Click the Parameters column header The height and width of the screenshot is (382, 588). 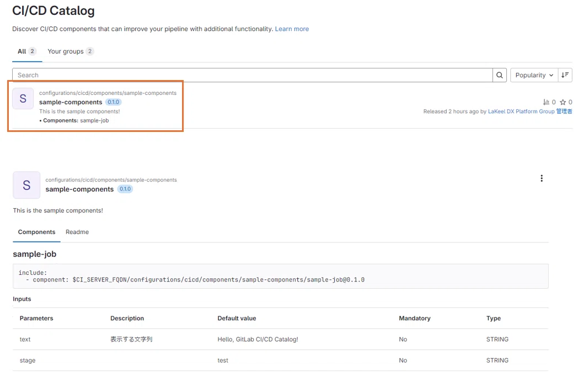[36, 318]
